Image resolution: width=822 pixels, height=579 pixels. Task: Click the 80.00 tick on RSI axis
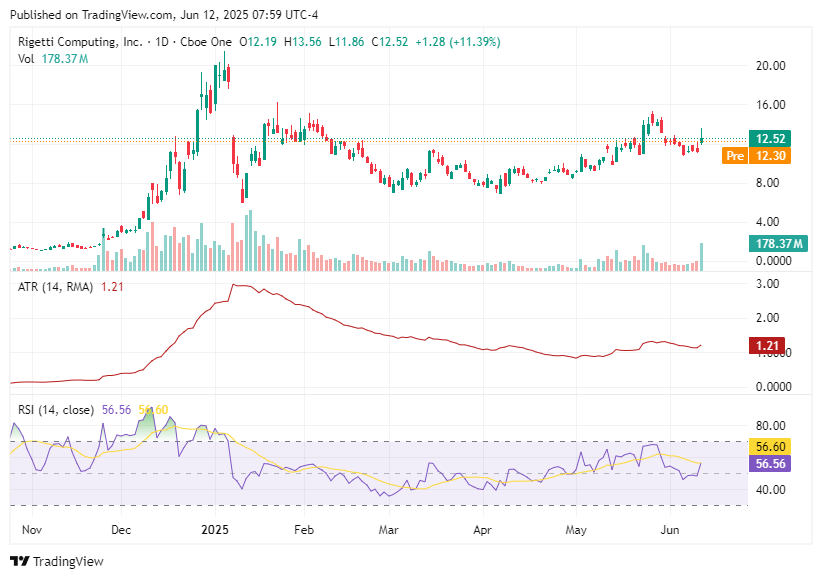[x=771, y=425]
